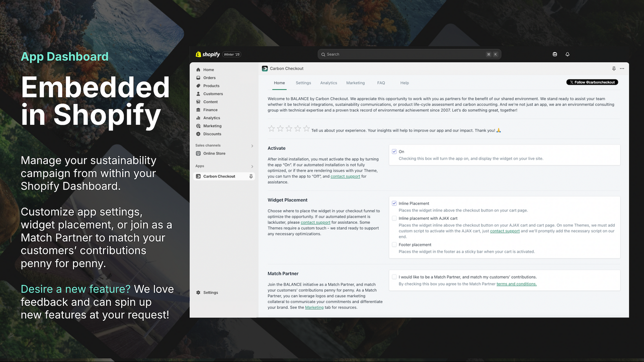Image resolution: width=644 pixels, height=362 pixels.
Task: Open contact support link under Activate
Action: pos(345,176)
